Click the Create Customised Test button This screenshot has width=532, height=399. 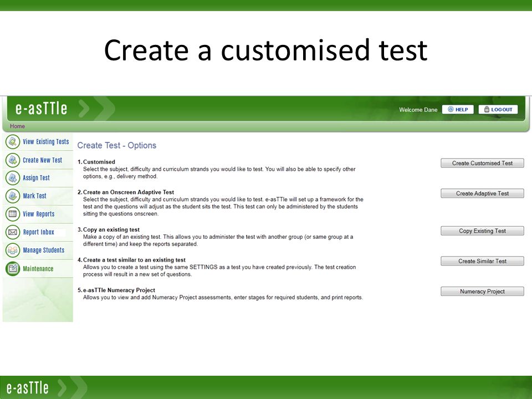click(482, 163)
